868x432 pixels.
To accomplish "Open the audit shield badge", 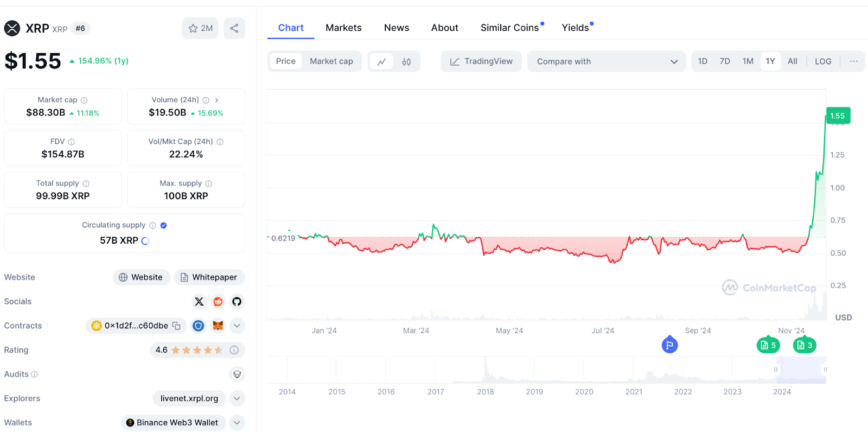I will coord(237,374).
